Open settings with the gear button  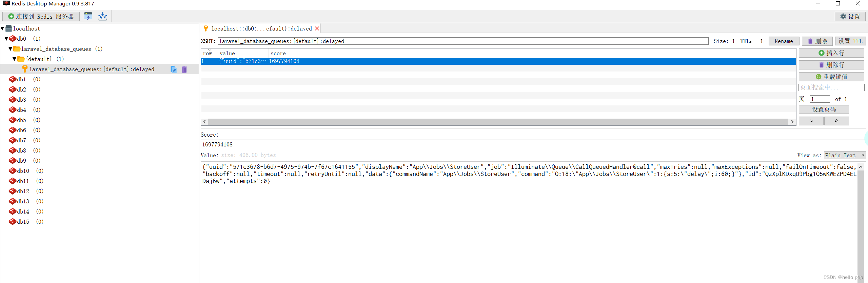coord(850,17)
